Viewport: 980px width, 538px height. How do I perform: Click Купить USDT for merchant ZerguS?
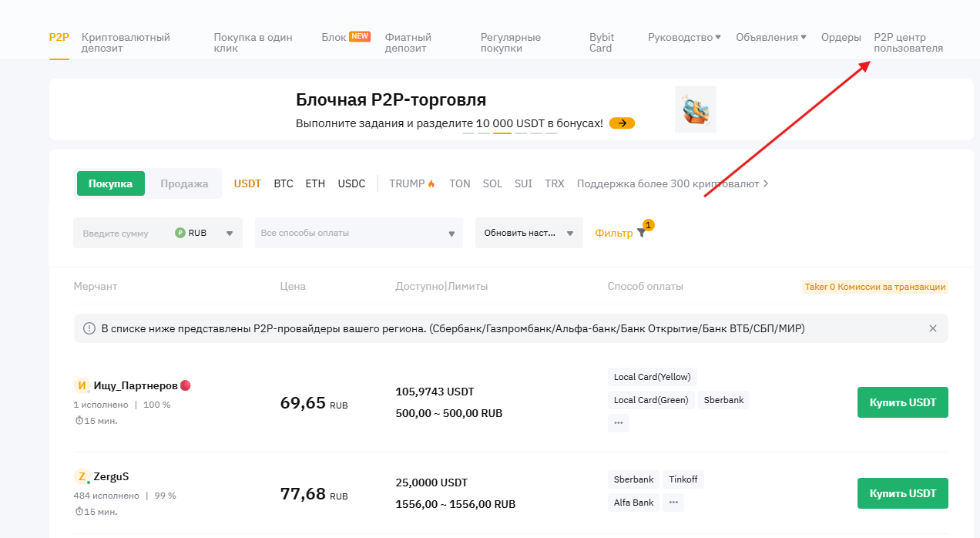pos(902,493)
